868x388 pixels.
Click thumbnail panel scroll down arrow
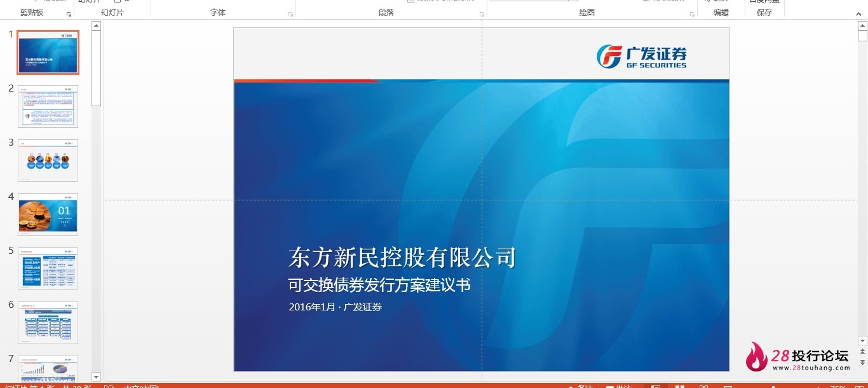[96, 377]
